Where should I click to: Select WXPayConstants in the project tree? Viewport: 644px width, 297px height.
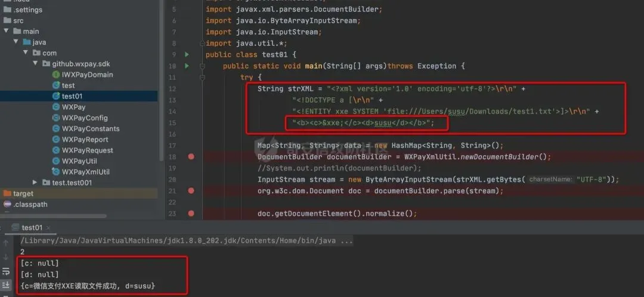pos(91,129)
